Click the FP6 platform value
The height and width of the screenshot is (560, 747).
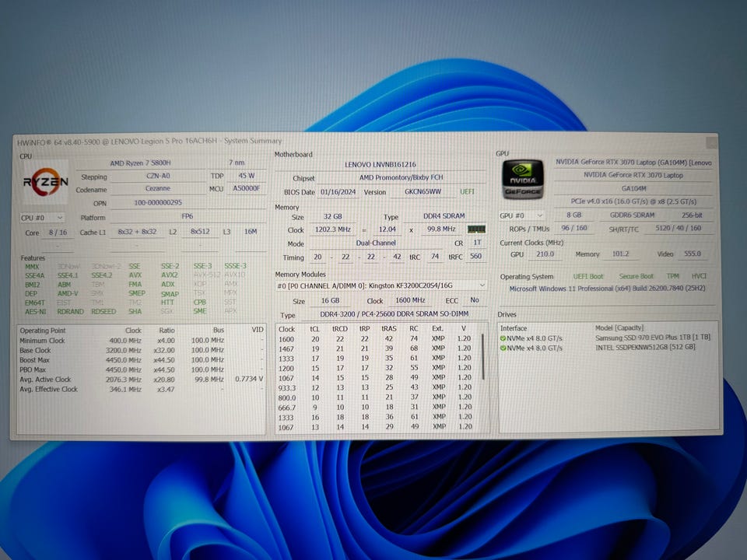click(x=188, y=216)
